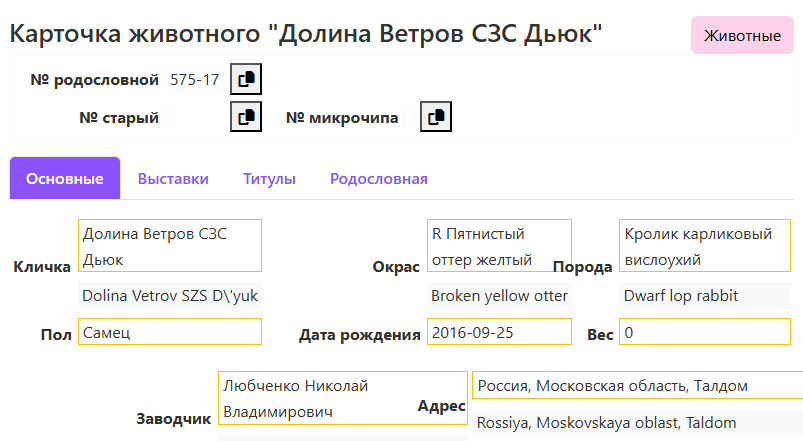Viewport: 803px width, 441px height.
Task: Edit the Адрес address field
Action: click(x=637, y=386)
